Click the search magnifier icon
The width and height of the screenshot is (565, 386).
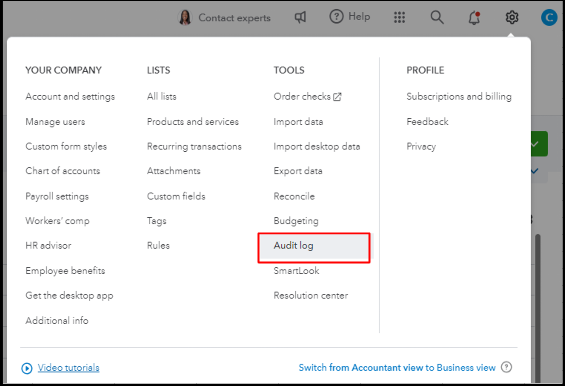click(x=437, y=17)
